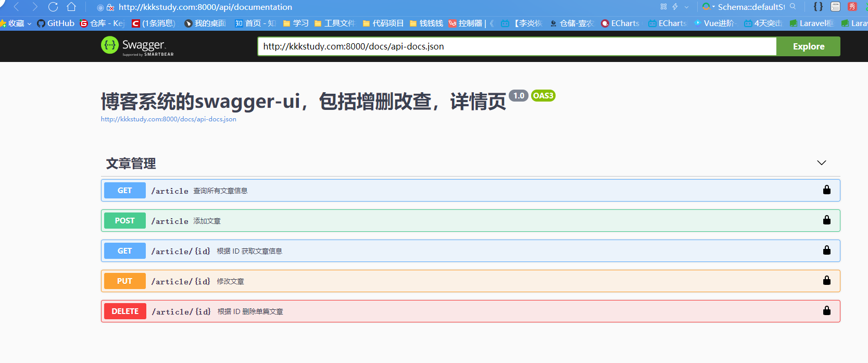Viewport: 868px width, 363px height.
Task: Expand the PUT /article/{id} 修改文章 operation
Action: (x=471, y=281)
